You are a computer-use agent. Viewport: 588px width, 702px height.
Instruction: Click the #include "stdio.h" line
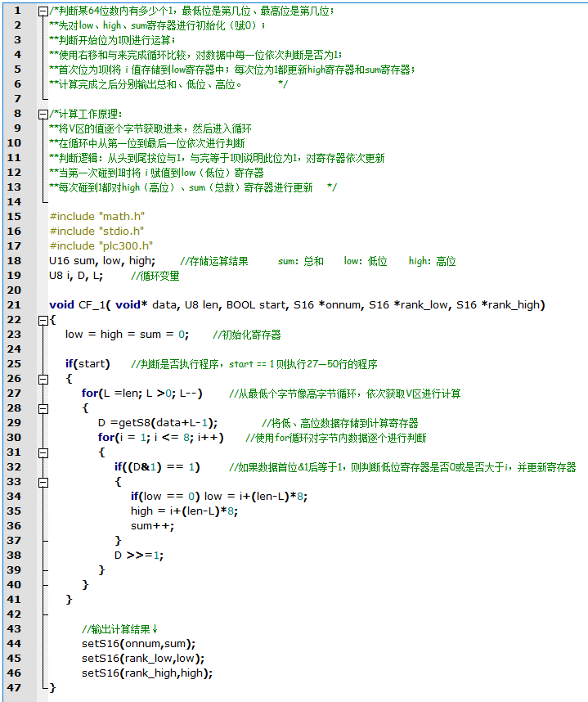pos(97,231)
